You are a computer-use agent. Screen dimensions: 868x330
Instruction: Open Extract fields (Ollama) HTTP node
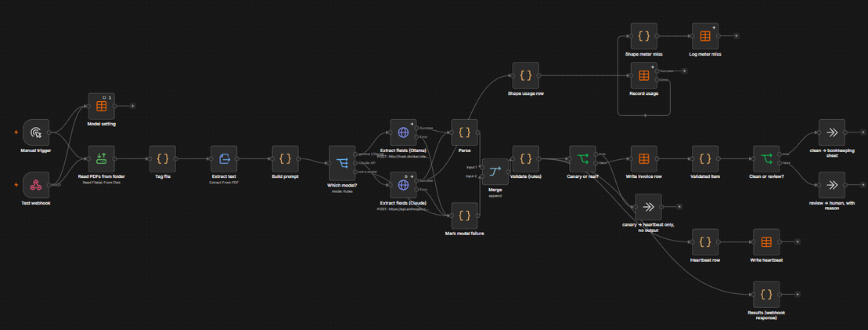[x=404, y=132]
